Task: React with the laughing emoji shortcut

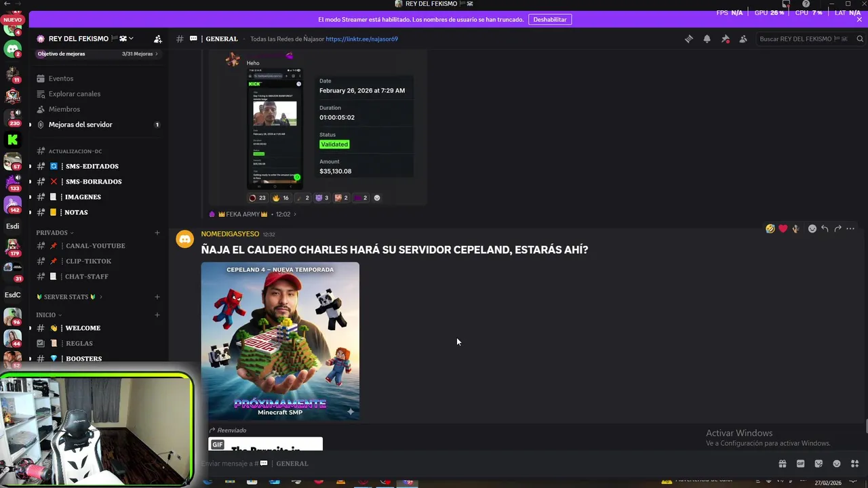Action: 770,229
